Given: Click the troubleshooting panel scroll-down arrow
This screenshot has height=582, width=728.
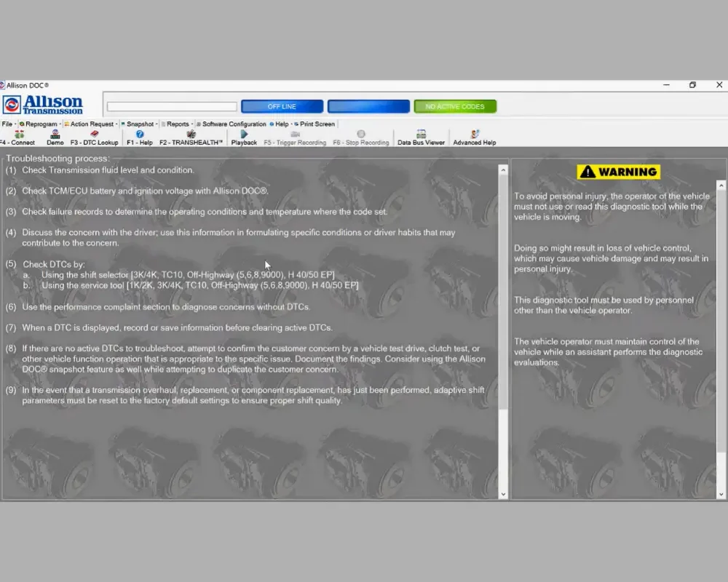Looking at the screenshot, I should click(x=503, y=494).
